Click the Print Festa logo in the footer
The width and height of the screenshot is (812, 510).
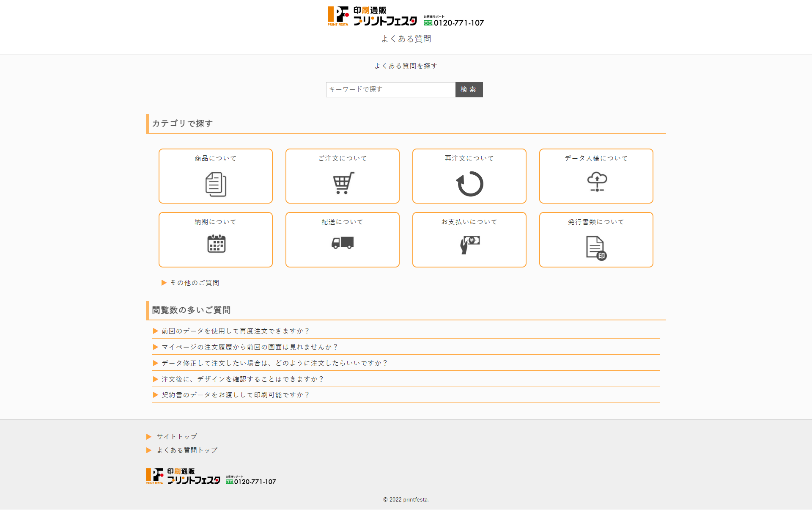183,476
